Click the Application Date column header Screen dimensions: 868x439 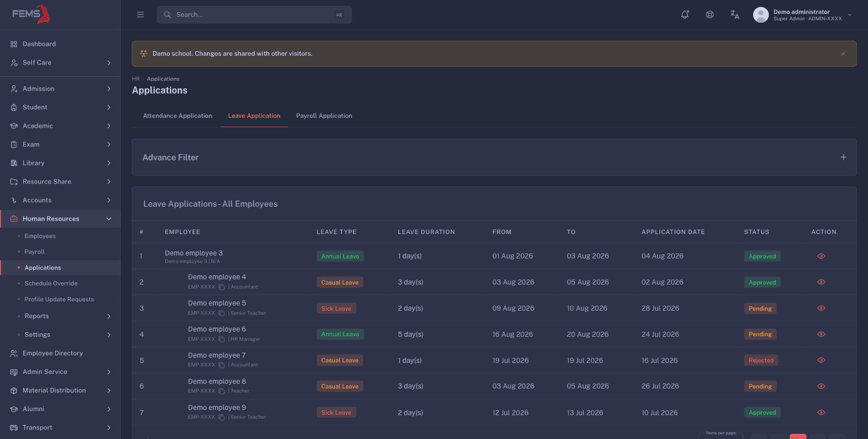coord(673,232)
